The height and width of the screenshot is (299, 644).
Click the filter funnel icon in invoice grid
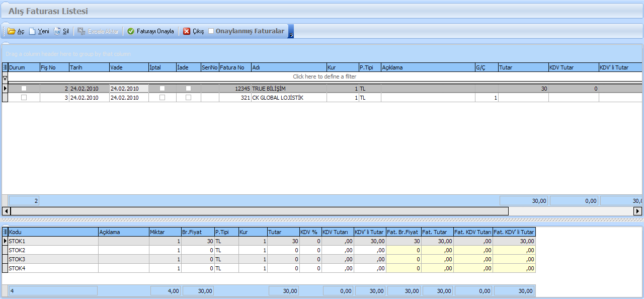pyautogui.click(x=5, y=78)
